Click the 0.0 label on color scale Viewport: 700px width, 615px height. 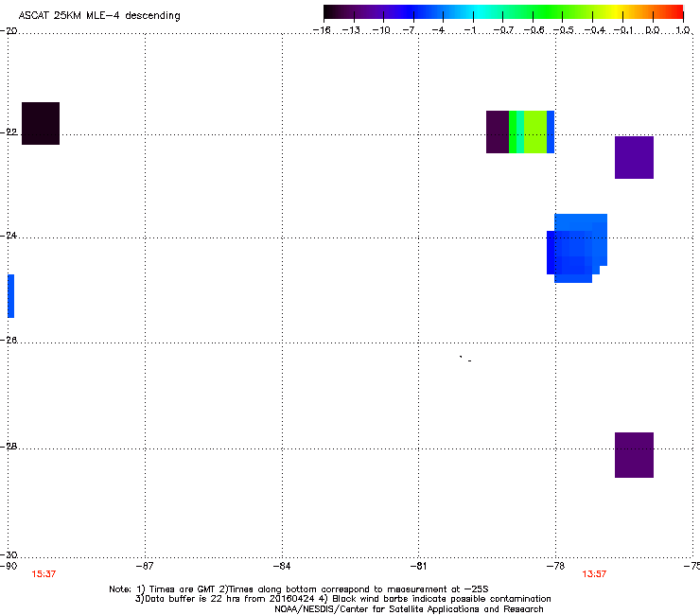653,30
